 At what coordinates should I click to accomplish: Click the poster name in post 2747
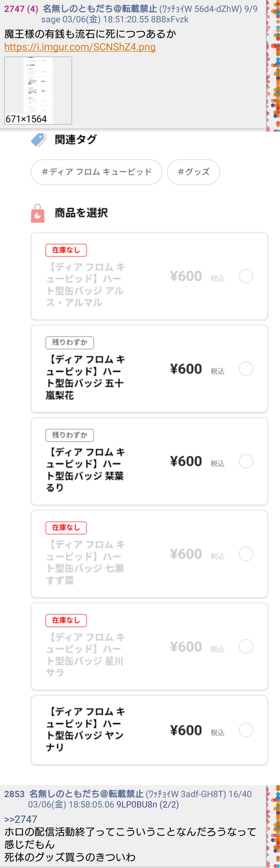(x=100, y=9)
